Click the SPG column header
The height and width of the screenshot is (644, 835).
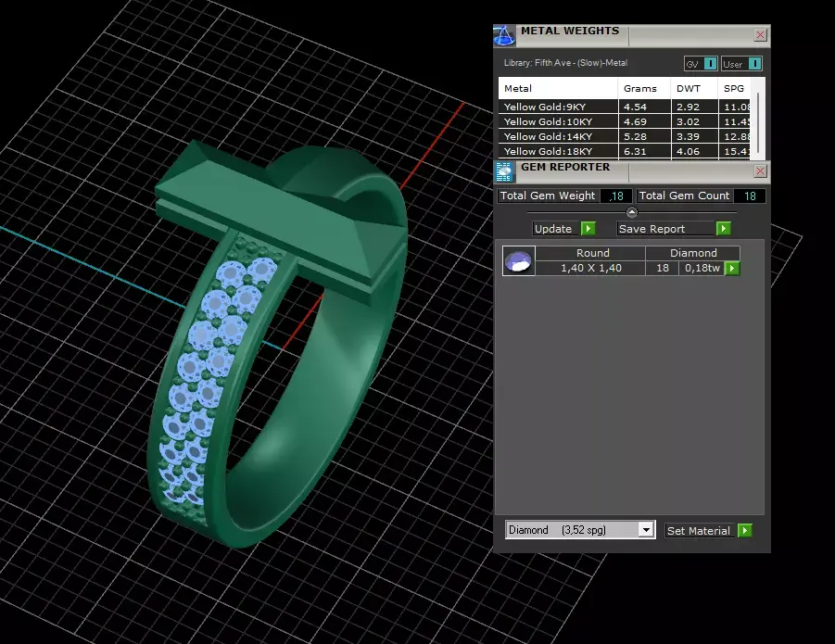tap(734, 88)
